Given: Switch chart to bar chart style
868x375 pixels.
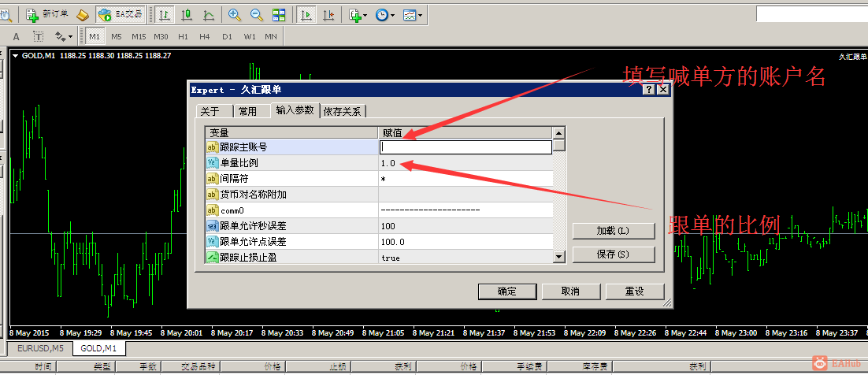Looking at the screenshot, I should click(165, 15).
